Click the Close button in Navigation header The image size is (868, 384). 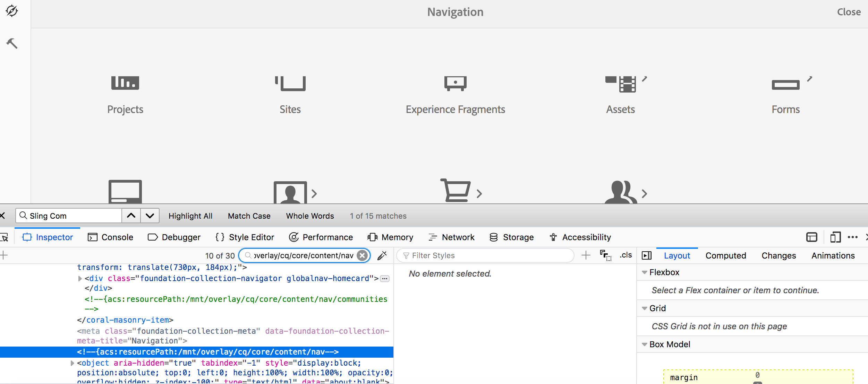pyautogui.click(x=849, y=12)
